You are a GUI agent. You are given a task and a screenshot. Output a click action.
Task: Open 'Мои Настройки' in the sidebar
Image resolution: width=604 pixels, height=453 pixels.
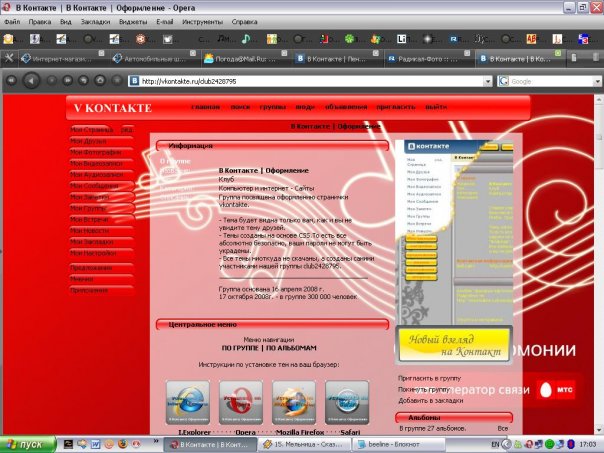point(93,253)
